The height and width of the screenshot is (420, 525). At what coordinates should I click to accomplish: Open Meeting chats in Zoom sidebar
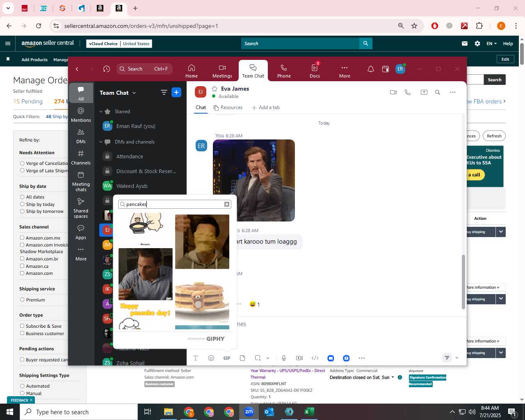(81, 181)
